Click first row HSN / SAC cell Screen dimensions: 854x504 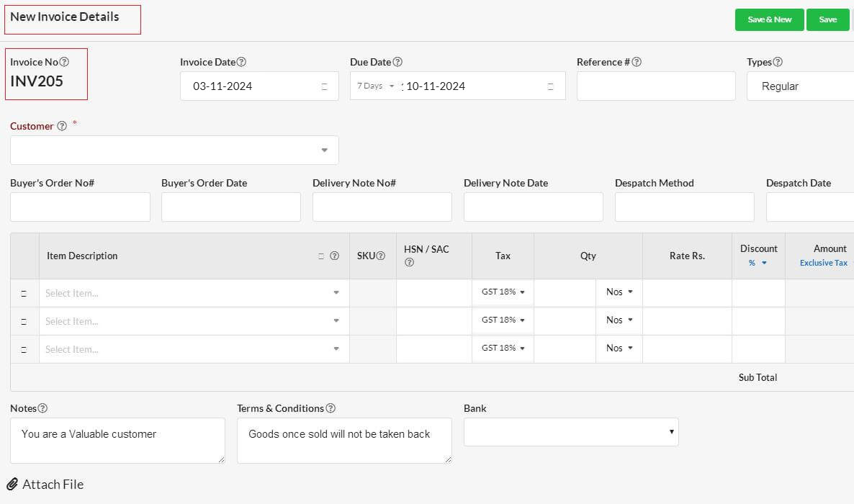coord(434,293)
